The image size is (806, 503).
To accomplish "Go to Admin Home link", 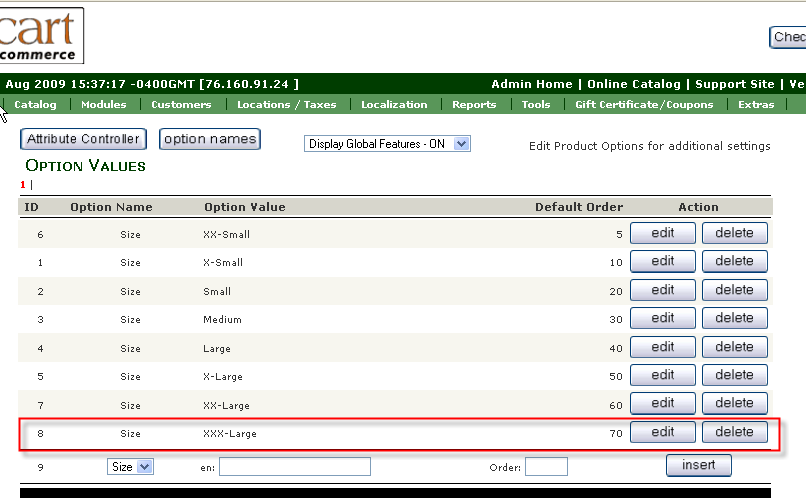I will pyautogui.click(x=532, y=84).
